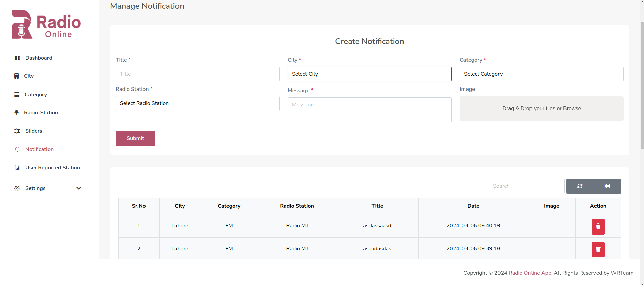Click the Notification bell icon

[17, 149]
